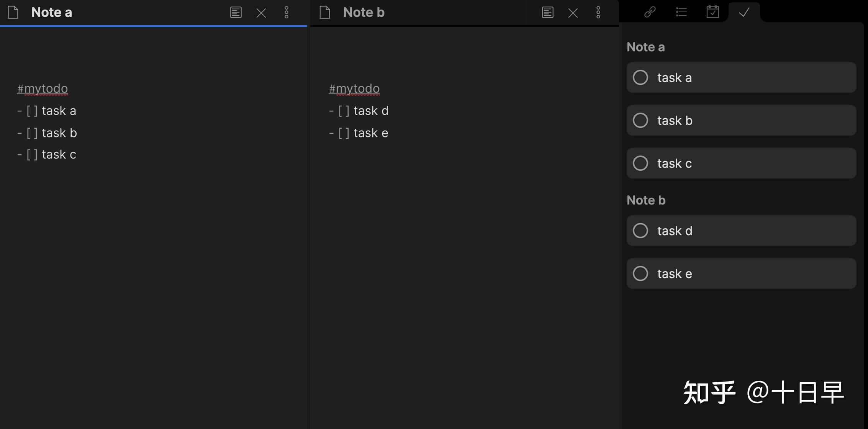Viewport: 868px width, 429px height.
Task: Select the checkmark todo panel tab
Action: click(x=744, y=12)
